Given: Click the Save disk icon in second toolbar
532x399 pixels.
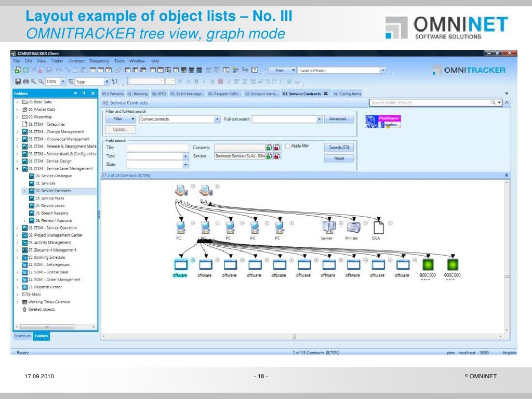Looking at the screenshot, I should [18, 82].
